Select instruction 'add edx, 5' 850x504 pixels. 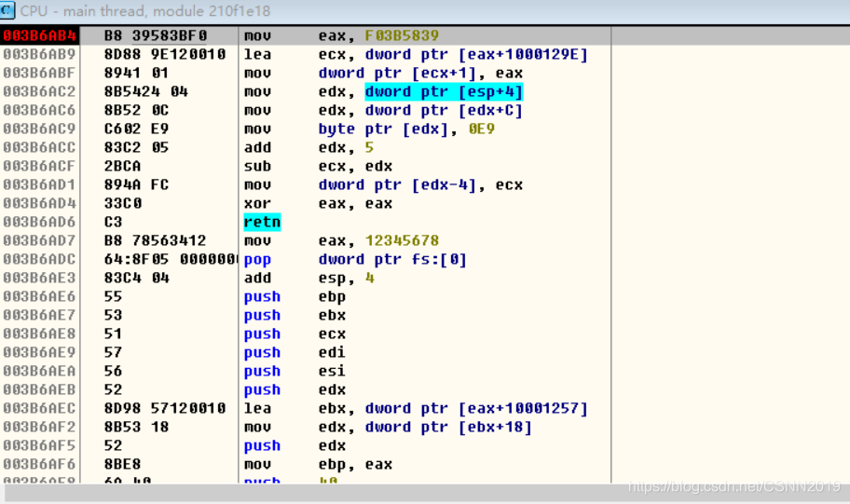(309, 147)
